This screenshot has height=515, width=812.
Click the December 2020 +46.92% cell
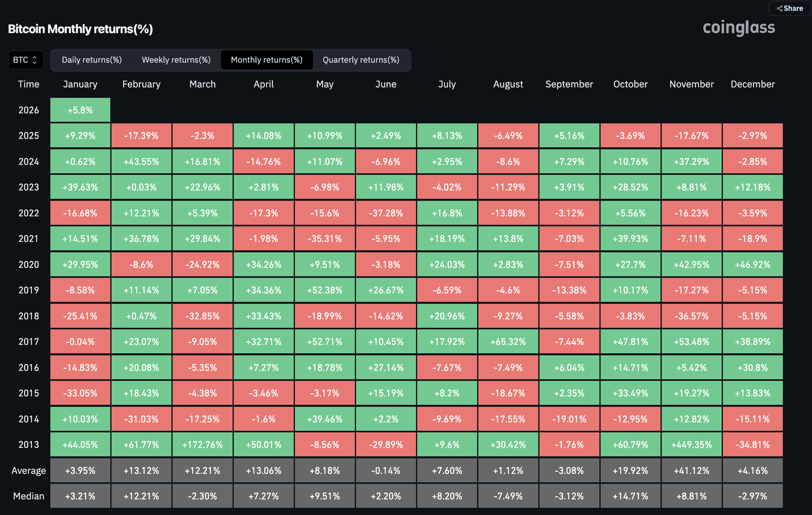(752, 265)
